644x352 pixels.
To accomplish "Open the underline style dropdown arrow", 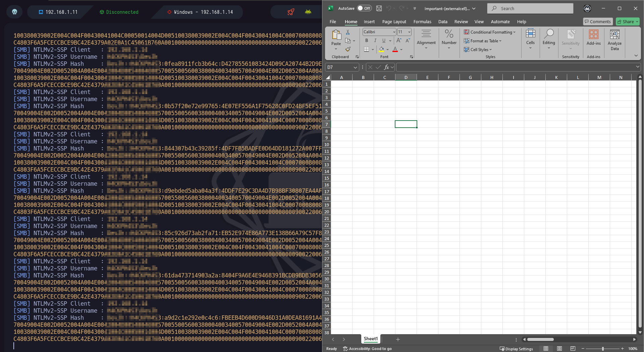I will 390,41.
